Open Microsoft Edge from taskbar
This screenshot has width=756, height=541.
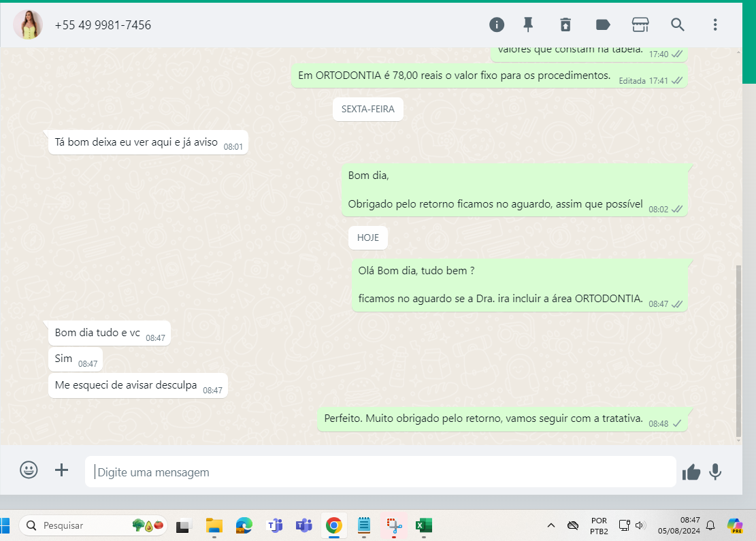click(244, 525)
